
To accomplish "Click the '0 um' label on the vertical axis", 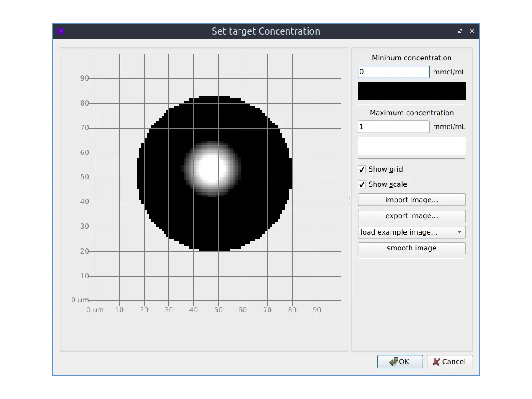I will (x=80, y=300).
